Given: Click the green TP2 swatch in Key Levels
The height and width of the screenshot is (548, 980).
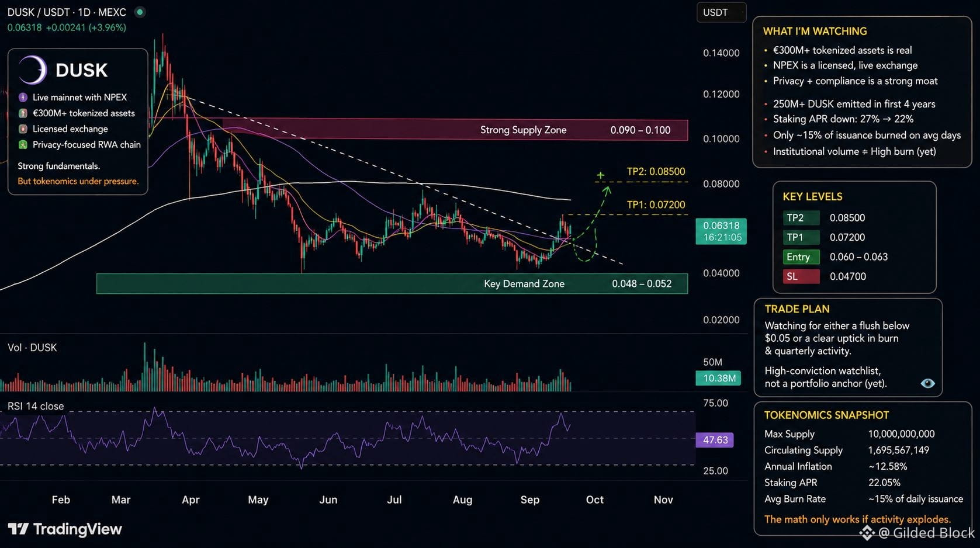Looking at the screenshot, I should pos(801,218).
